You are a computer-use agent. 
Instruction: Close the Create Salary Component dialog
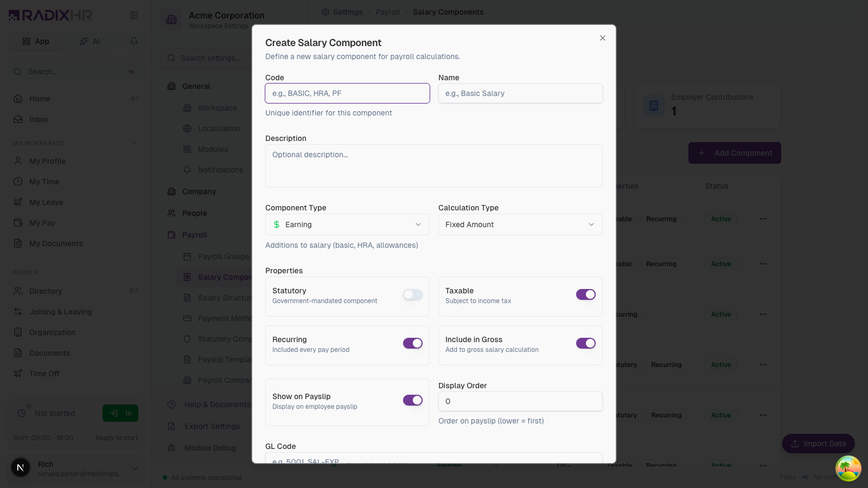(x=602, y=38)
